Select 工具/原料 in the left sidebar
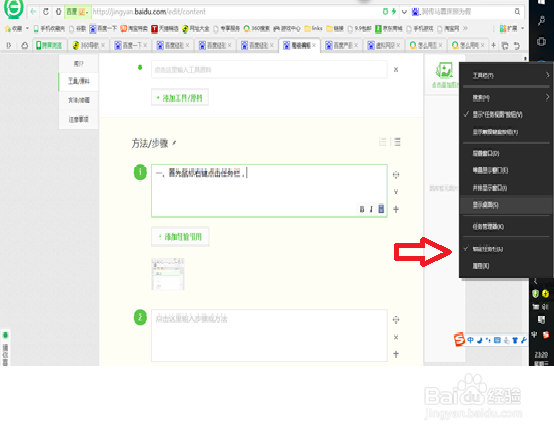This screenshot has width=554, height=433. [78, 81]
